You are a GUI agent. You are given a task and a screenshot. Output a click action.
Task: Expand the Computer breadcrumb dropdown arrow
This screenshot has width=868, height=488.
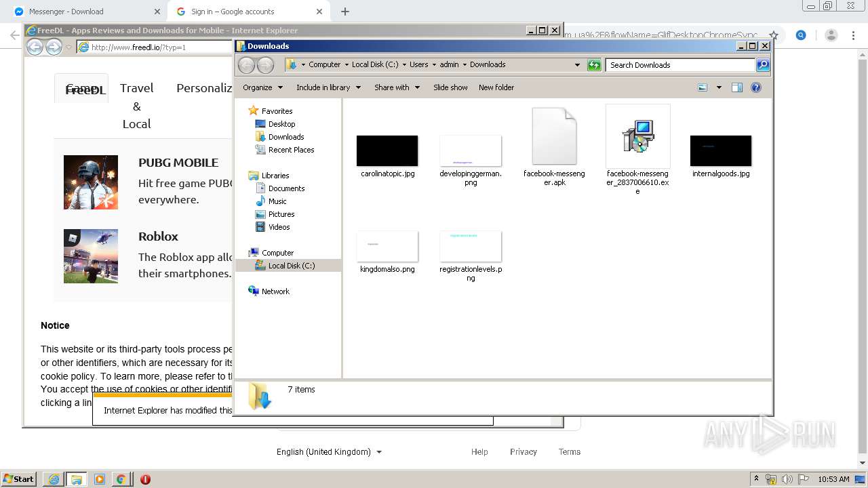[x=346, y=65]
